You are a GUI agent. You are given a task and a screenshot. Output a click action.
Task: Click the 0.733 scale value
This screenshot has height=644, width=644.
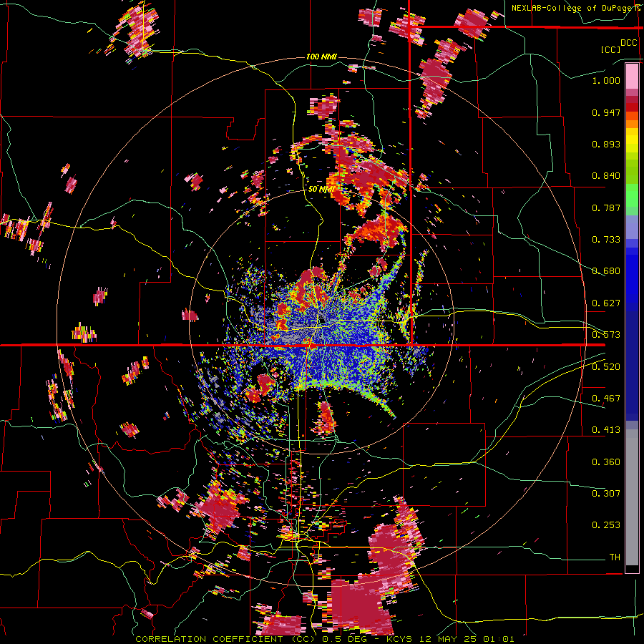[x=606, y=240]
